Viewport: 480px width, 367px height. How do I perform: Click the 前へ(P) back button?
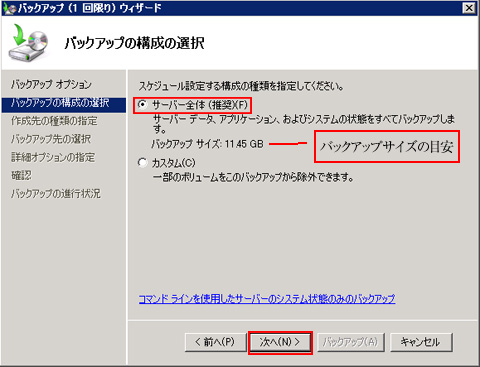[215, 342]
